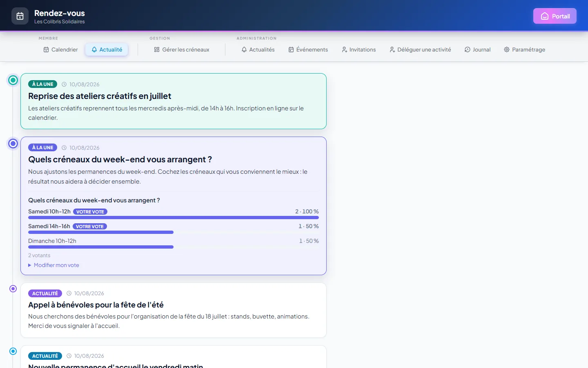Click the Les Colibris Solidaires subtitle
588x368 pixels.
coord(60,22)
